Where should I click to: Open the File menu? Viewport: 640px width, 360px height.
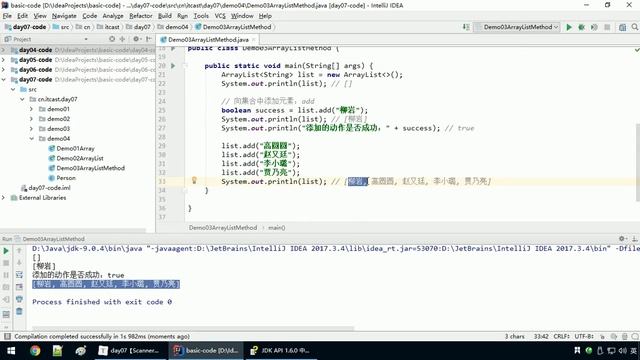tap(7, 16)
